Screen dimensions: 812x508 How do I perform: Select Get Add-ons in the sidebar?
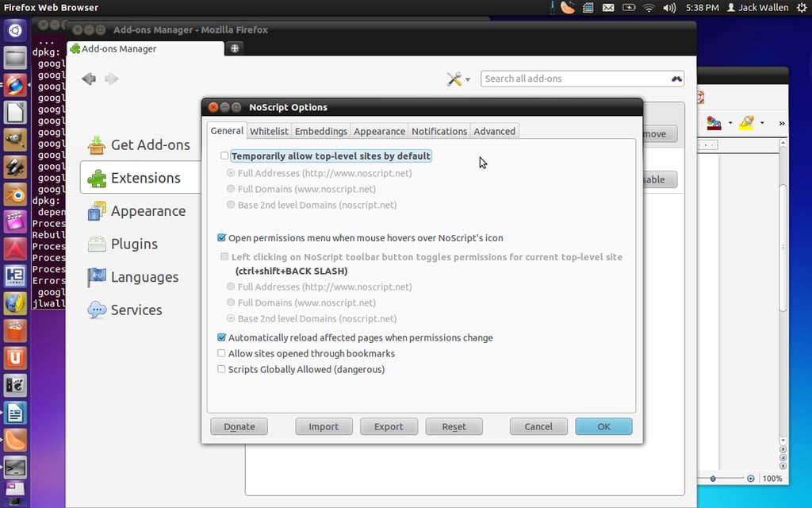139,145
